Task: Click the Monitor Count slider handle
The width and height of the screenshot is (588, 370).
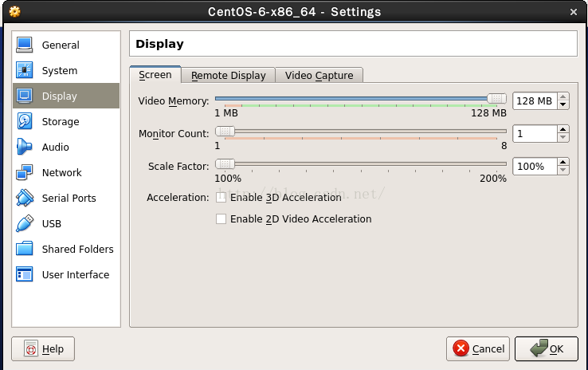Action: click(x=225, y=131)
